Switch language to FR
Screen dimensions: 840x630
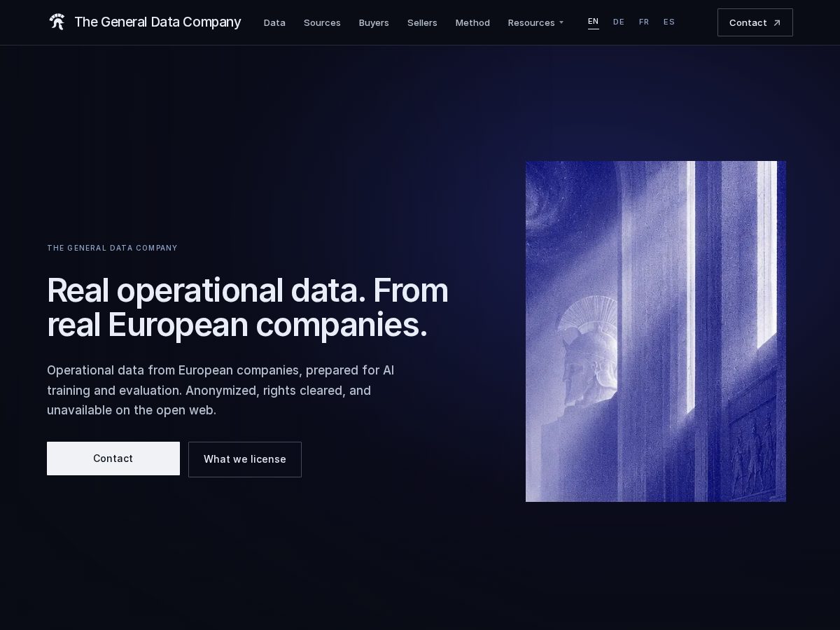coord(644,22)
